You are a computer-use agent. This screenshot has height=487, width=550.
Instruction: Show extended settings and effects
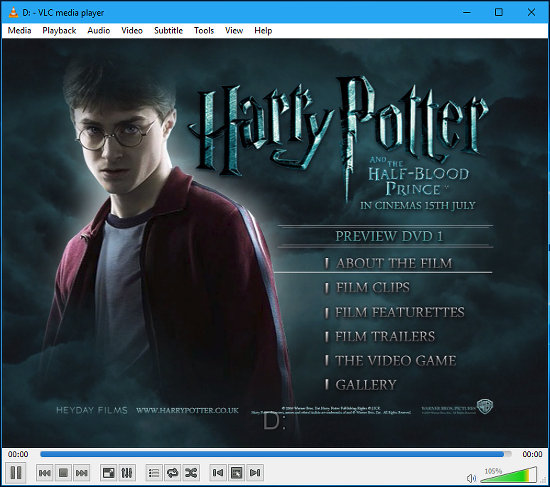tap(127, 473)
